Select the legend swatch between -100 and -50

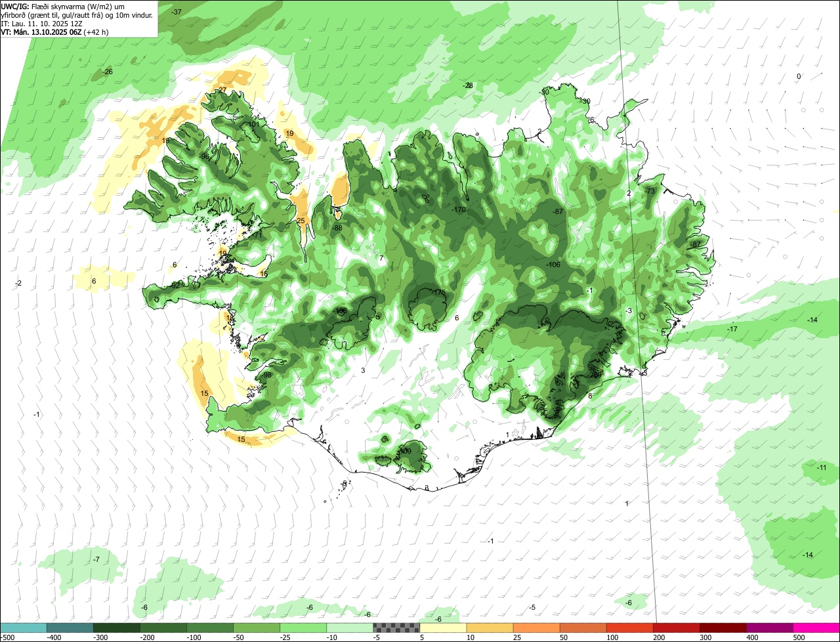[209, 628]
